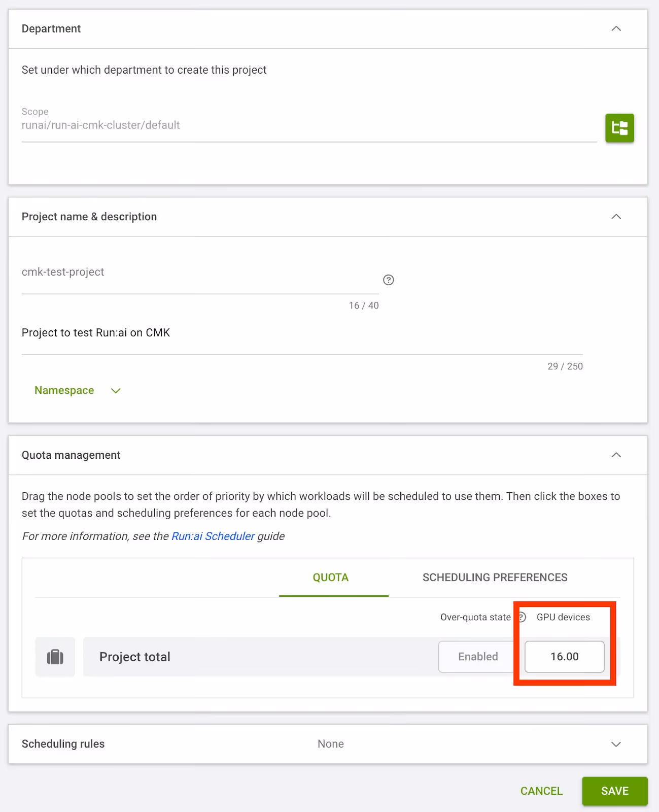The image size is (659, 812).
Task: Collapse the Quota management section
Action: (x=616, y=455)
